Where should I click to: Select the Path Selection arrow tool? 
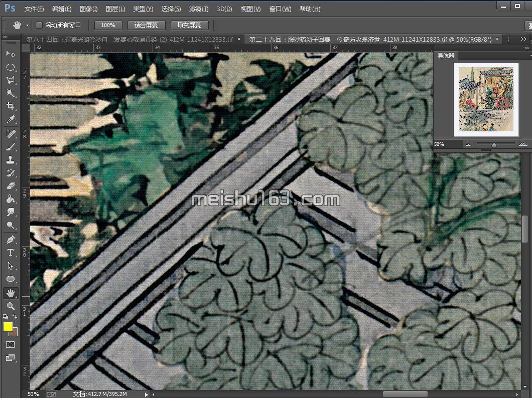pos(11,266)
